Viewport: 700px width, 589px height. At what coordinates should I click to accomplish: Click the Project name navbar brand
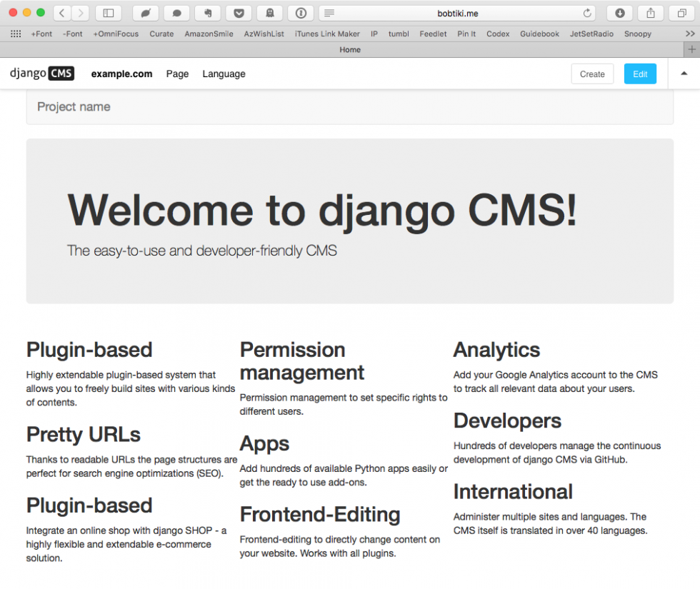click(x=74, y=107)
